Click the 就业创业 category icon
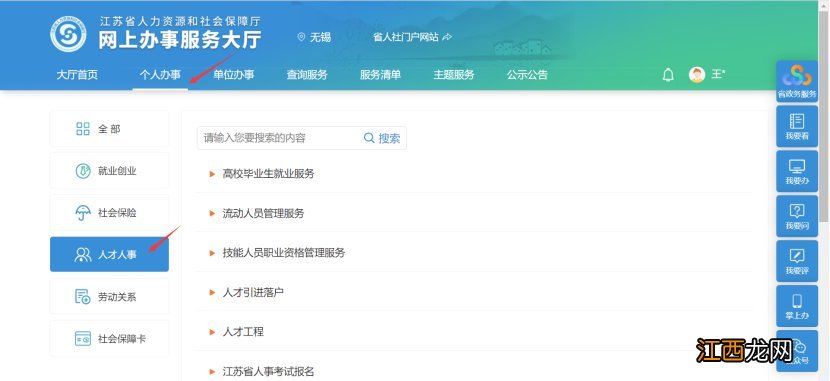The image size is (830, 381). [83, 171]
